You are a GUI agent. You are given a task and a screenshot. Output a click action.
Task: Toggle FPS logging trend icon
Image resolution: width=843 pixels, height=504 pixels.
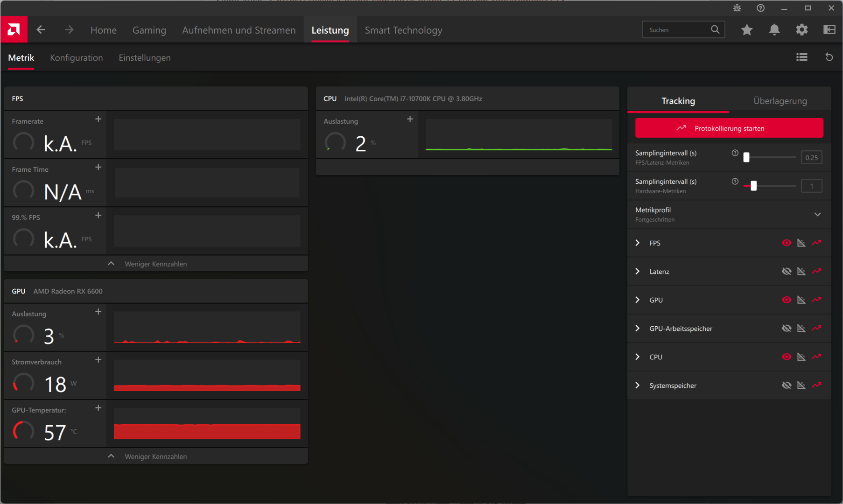(816, 243)
